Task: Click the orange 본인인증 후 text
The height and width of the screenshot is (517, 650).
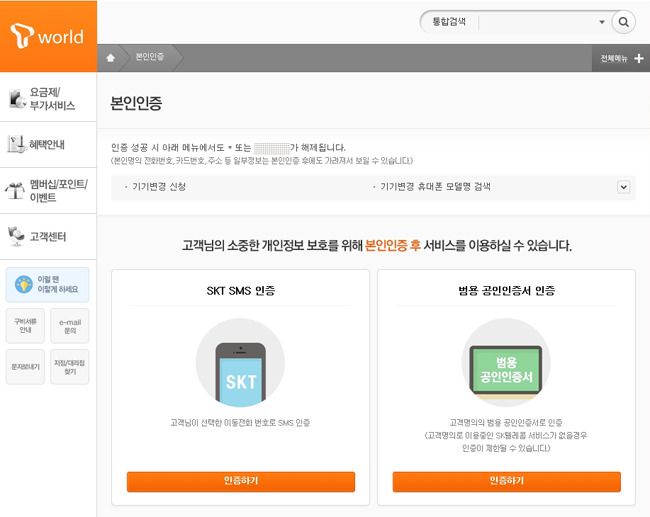Action: click(393, 246)
